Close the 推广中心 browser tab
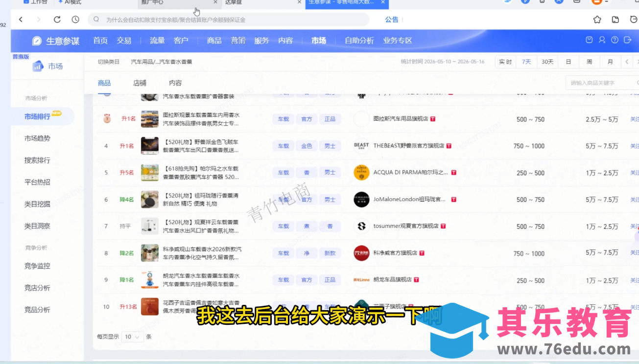Viewport: 639px width, 364px height. 215,2
